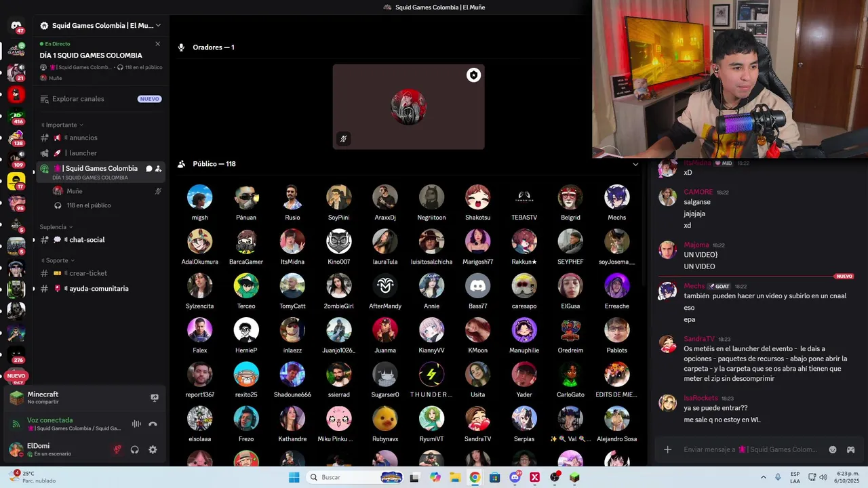Image resolution: width=868 pixels, height=488 pixels.
Task: Click Explorar canales
Action: pyautogui.click(x=101, y=99)
